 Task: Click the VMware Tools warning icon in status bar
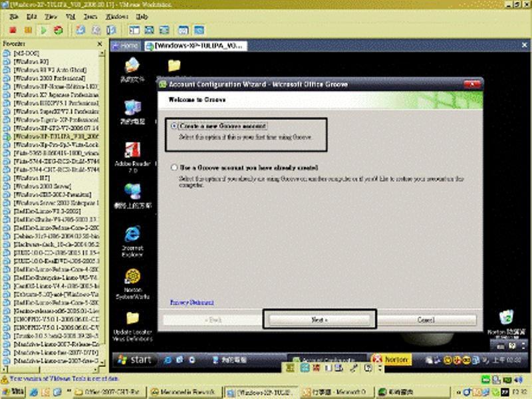click(x=5, y=379)
